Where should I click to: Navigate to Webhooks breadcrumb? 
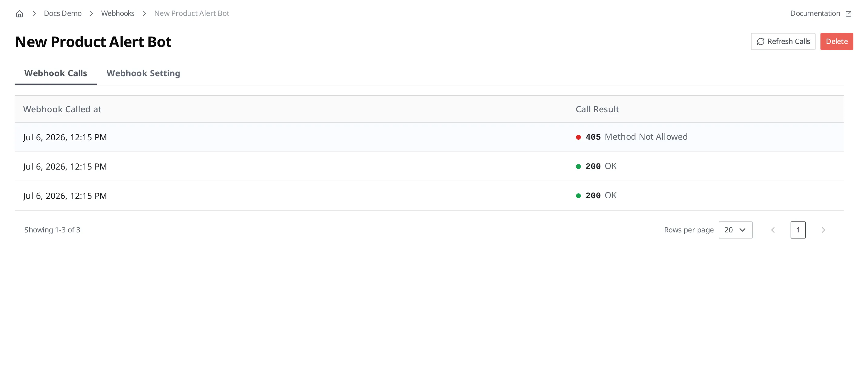tap(118, 13)
